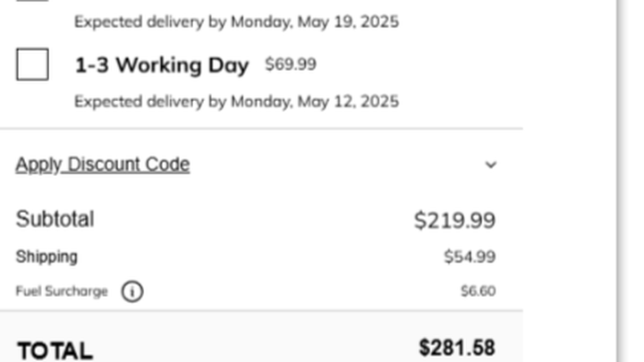Click the Shipping label in summary
Image resolution: width=644 pixels, height=362 pixels.
point(47,257)
